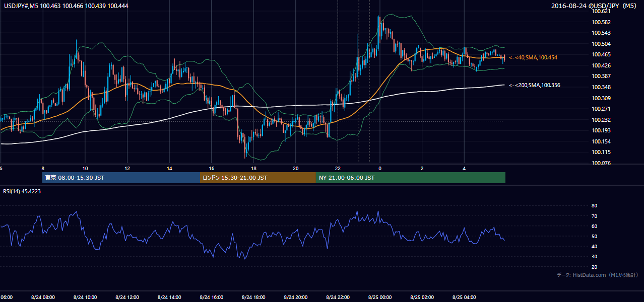This screenshot has height=302, width=644.
Task: Click hour tick 22 under price chart
Action: [x=338, y=168]
